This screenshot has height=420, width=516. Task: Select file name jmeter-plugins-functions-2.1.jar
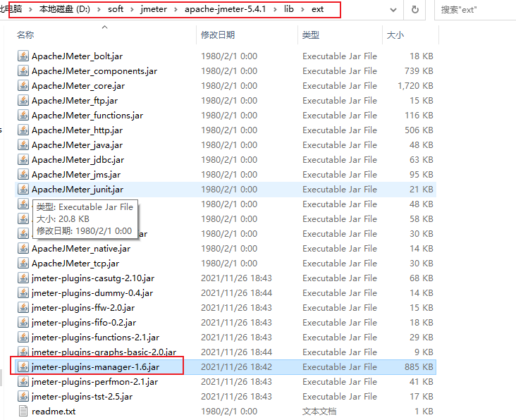pyautogui.click(x=95, y=338)
